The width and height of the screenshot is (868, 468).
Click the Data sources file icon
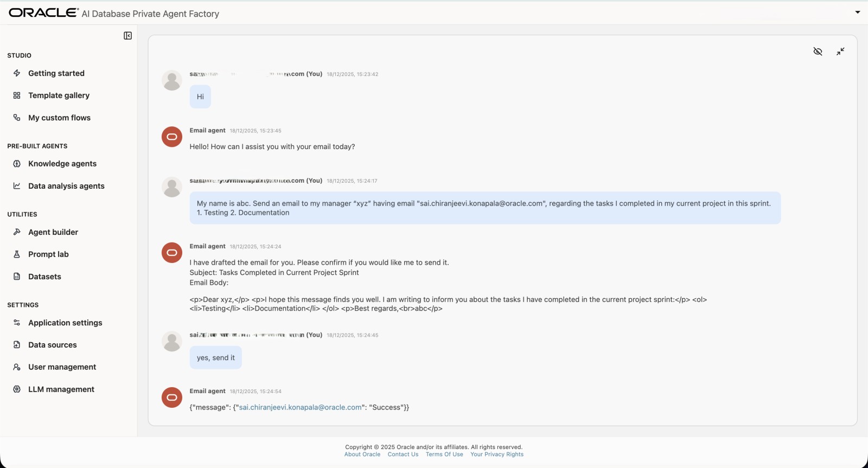(x=17, y=345)
